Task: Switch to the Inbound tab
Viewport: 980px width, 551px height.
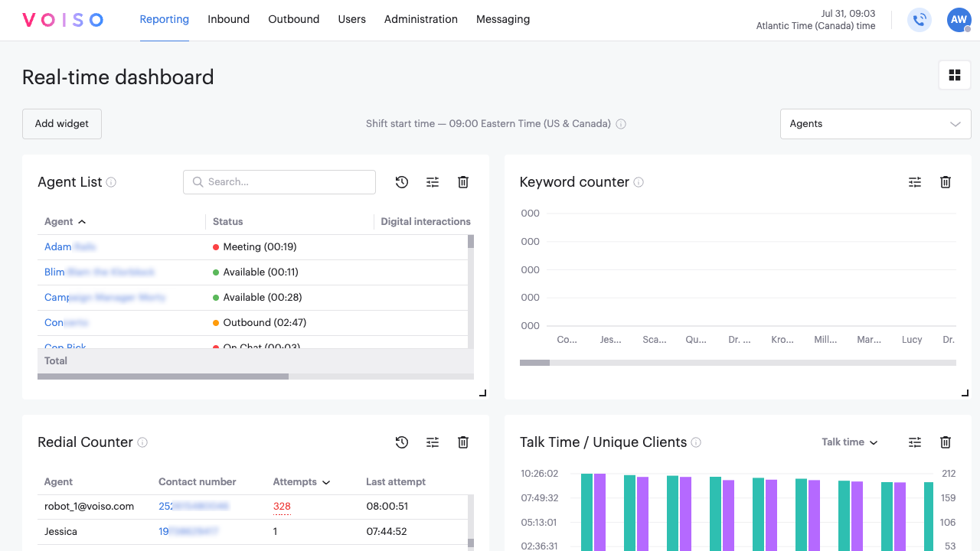Action: point(228,19)
